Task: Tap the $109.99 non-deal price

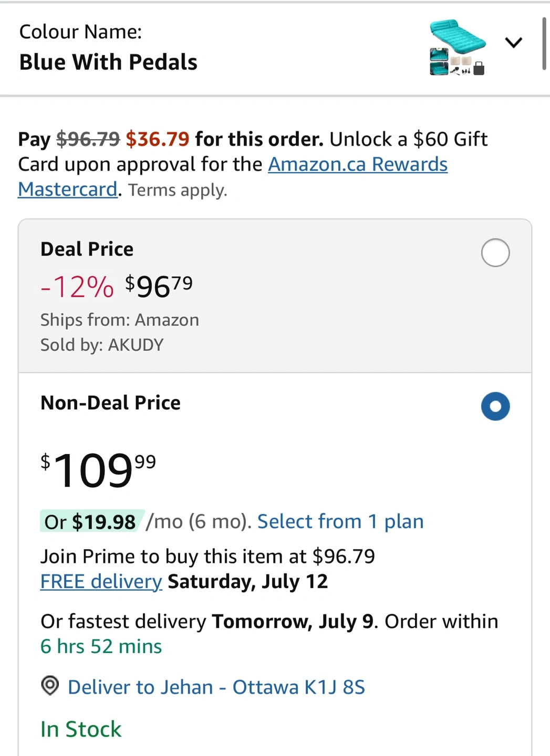Action: [x=98, y=470]
